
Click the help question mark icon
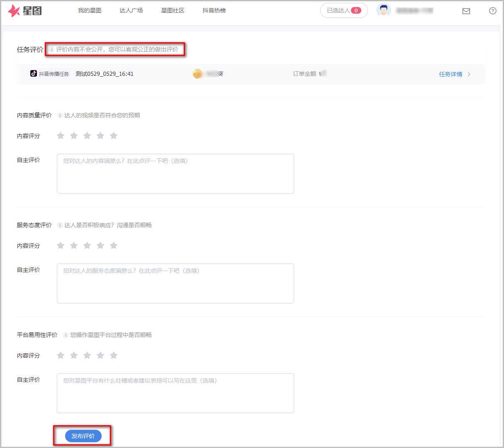(x=492, y=11)
